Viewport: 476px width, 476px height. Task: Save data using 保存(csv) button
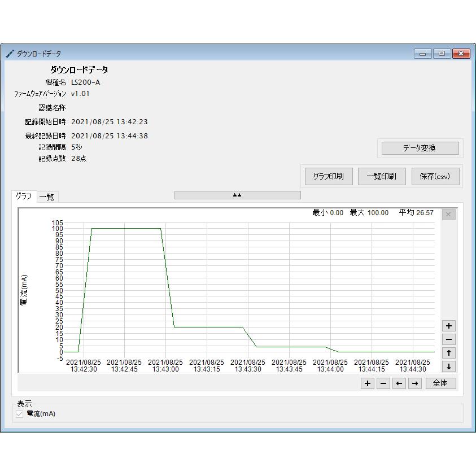pyautogui.click(x=435, y=176)
